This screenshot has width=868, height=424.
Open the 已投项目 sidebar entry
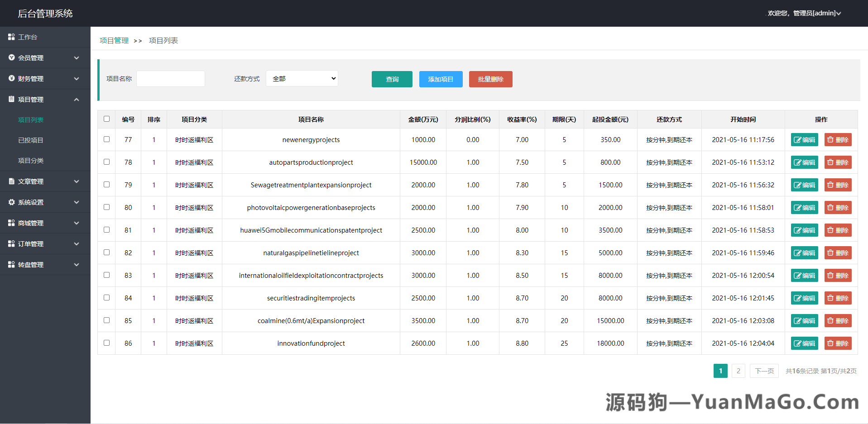coord(30,140)
